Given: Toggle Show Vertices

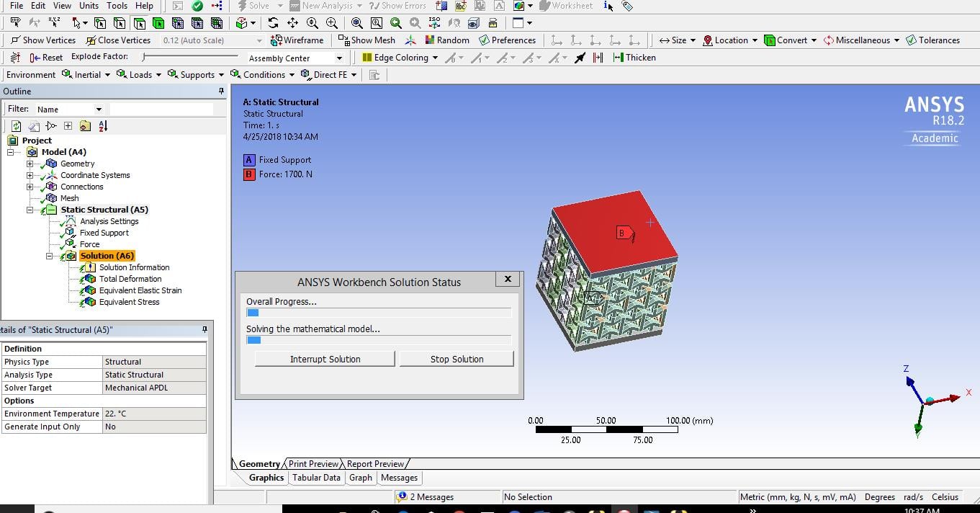Looking at the screenshot, I should [x=44, y=40].
